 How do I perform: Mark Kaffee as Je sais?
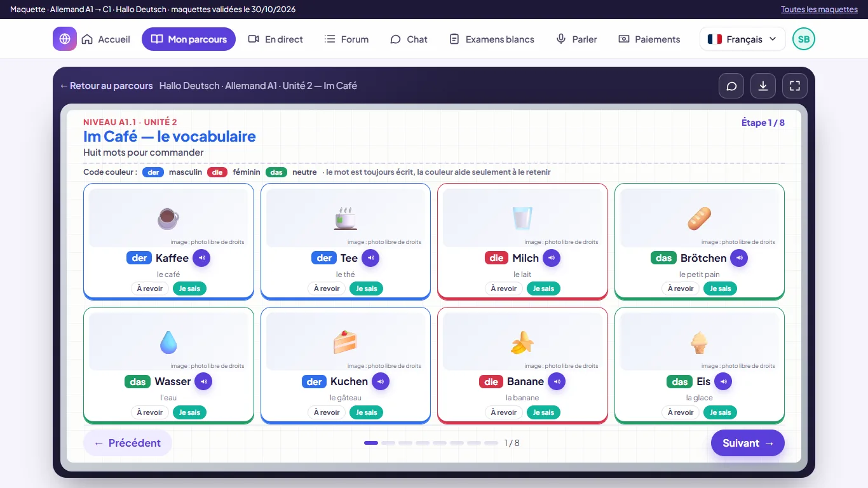click(189, 288)
